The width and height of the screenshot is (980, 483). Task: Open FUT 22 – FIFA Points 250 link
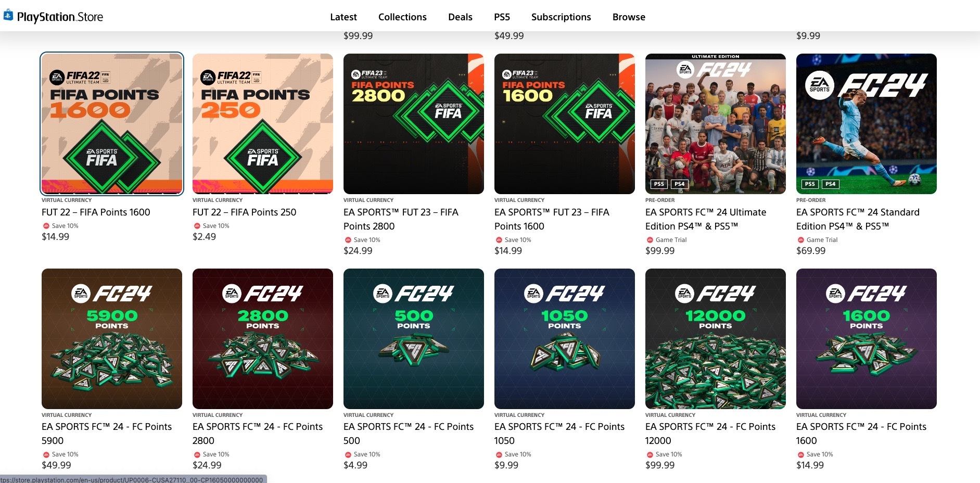244,212
